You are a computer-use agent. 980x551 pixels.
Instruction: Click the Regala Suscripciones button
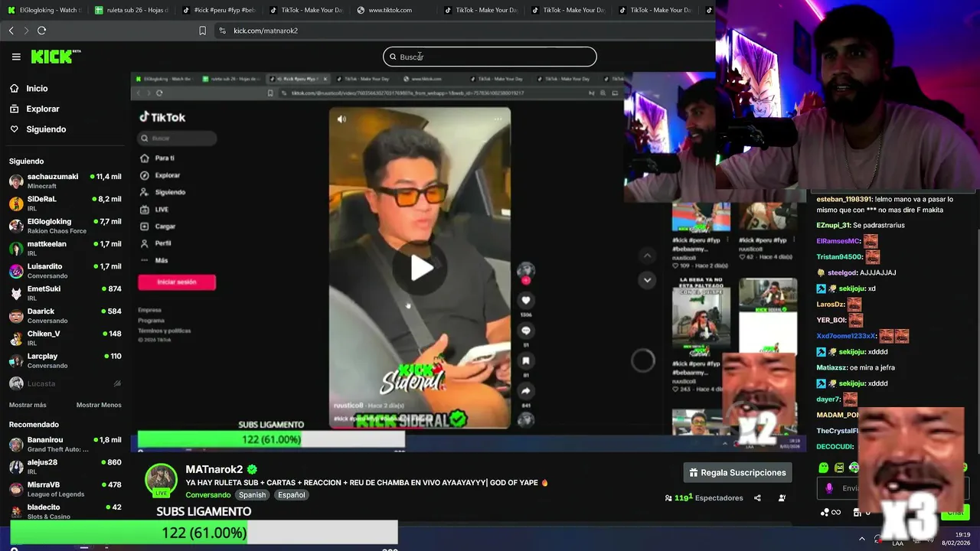coord(737,473)
